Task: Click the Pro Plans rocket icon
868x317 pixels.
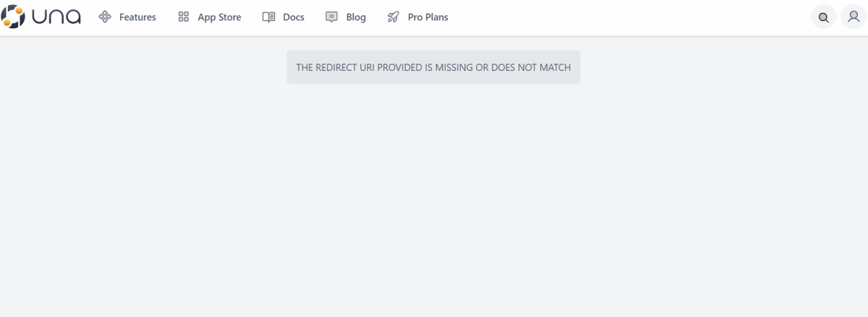Action: point(394,17)
